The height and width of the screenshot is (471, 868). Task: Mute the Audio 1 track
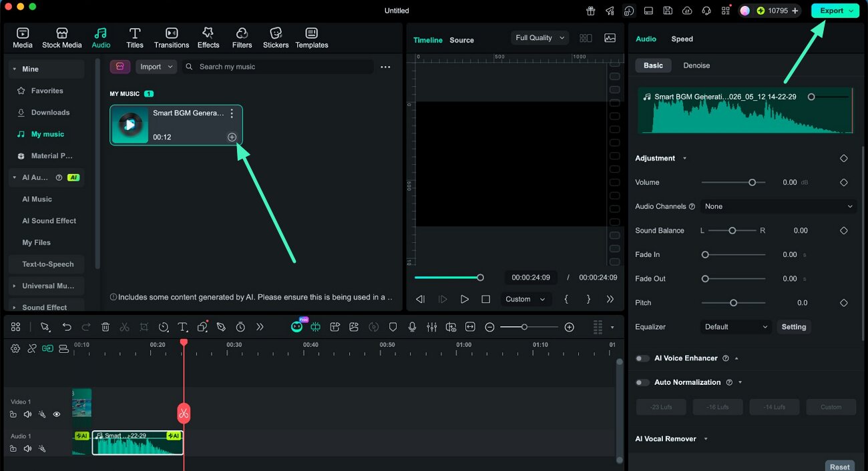click(27, 448)
